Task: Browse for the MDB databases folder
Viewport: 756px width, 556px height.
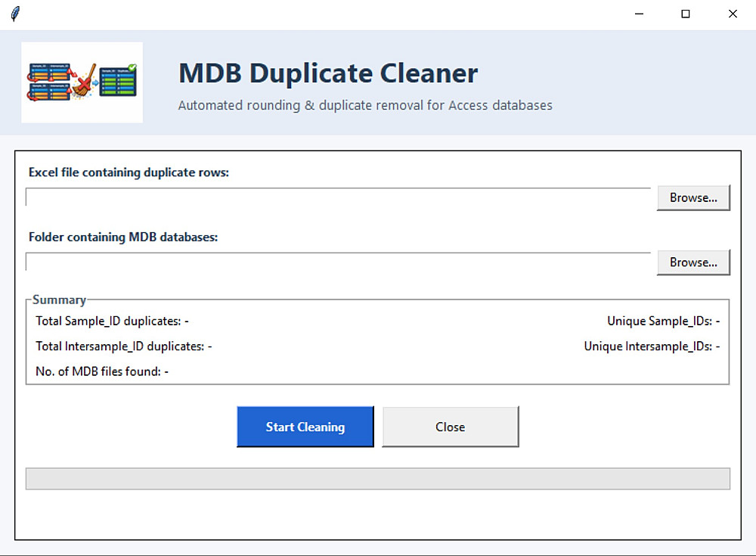Action: click(693, 262)
